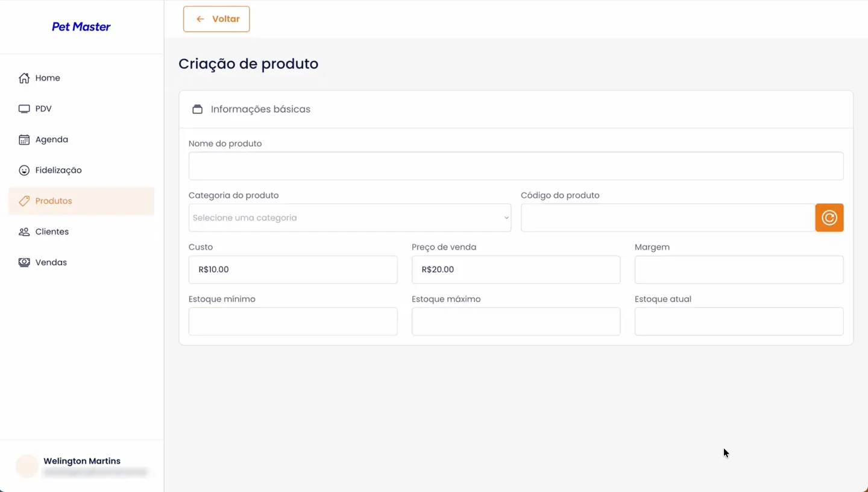Click the Pet Master logo
The image size is (868, 492).
81,27
